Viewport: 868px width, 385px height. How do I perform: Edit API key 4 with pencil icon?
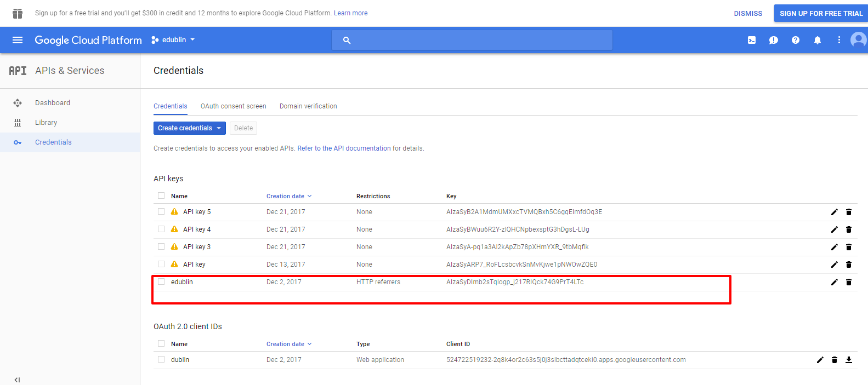pos(835,229)
